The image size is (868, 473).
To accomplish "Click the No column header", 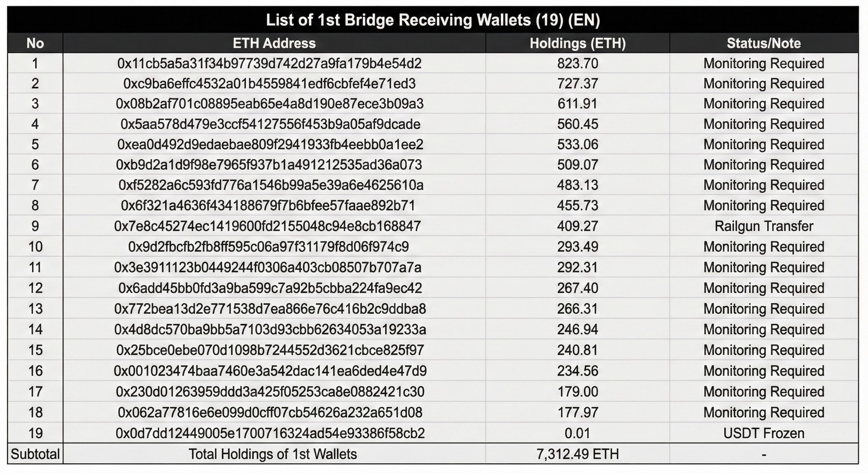I will (x=35, y=43).
